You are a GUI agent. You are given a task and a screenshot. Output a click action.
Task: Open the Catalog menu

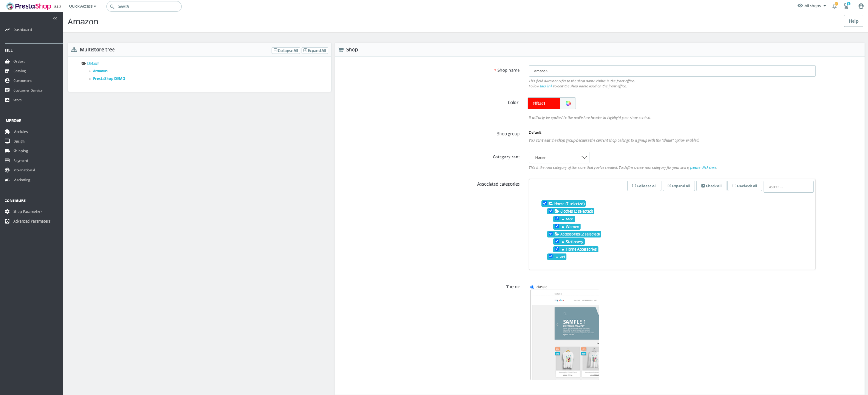pos(19,71)
